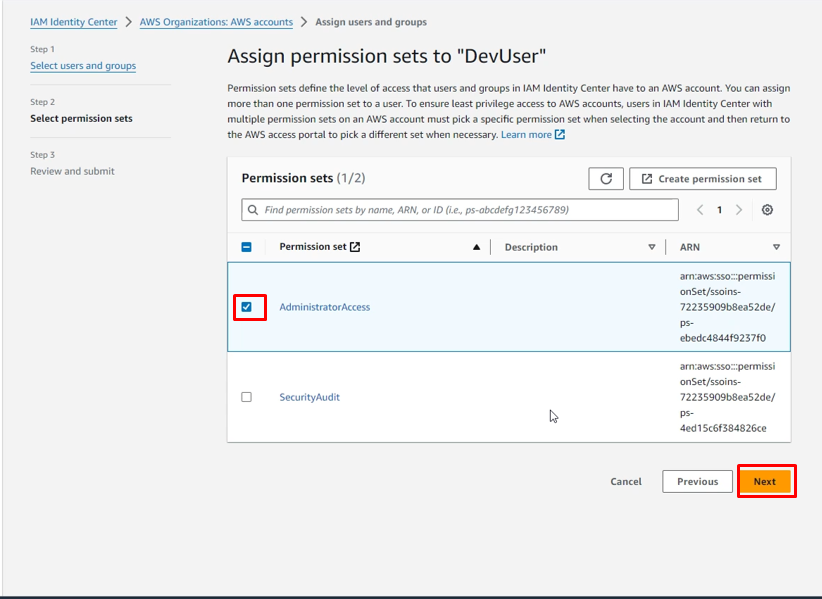Uncheck the AdministratorAccess checkbox
This screenshot has width=822, height=599.
[246, 307]
